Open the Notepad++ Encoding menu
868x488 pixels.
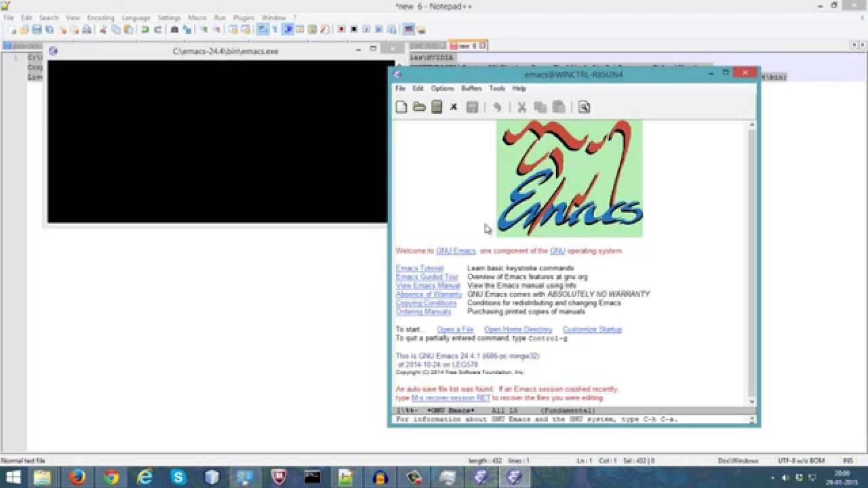click(100, 18)
